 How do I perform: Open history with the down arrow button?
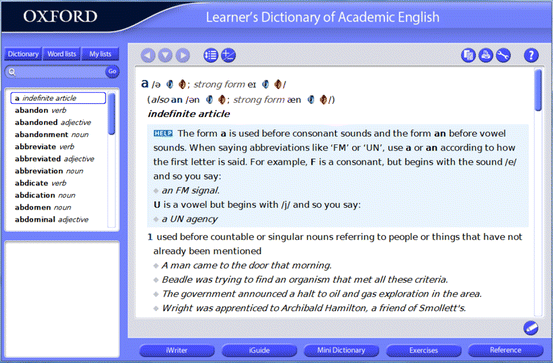(165, 55)
